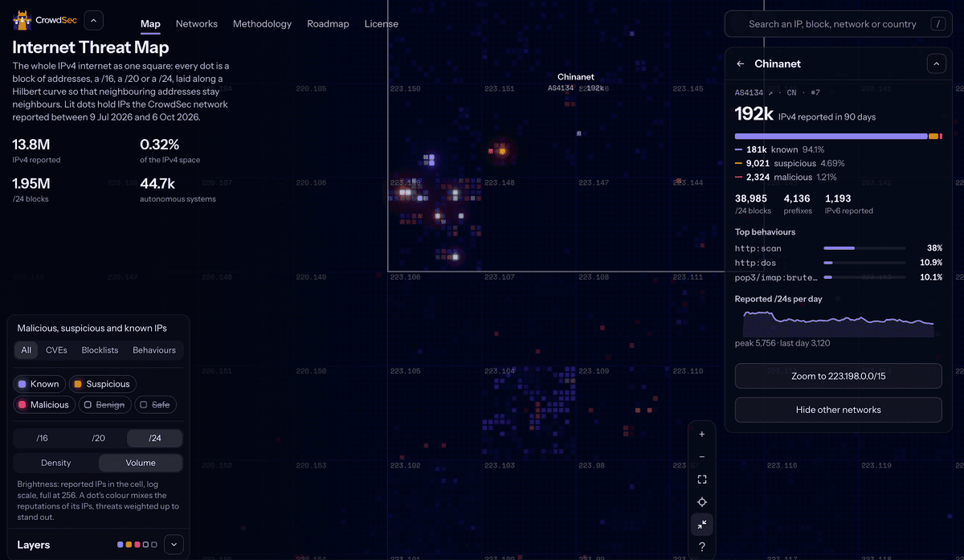Viewport: 964px width, 560px height.
Task: Click the crosshair locate icon
Action: tap(702, 502)
